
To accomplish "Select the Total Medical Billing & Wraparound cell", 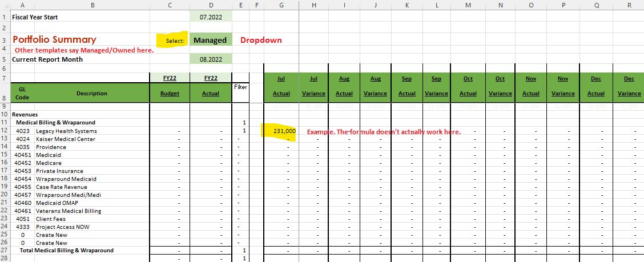I will click(67, 250).
